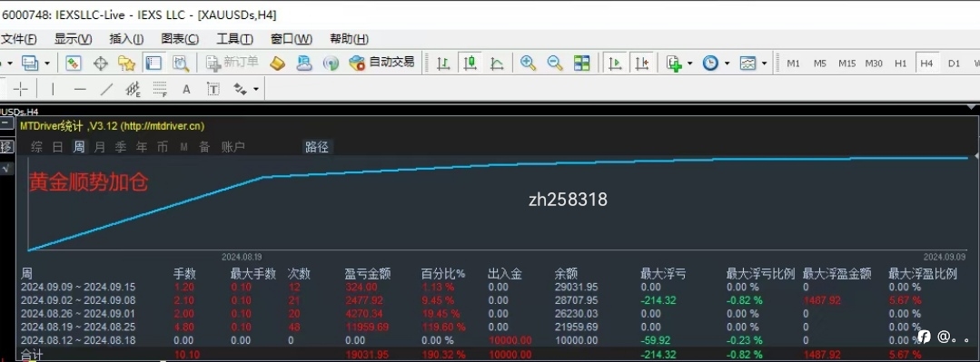Open the 工具(T) menu
This screenshot has width=980, height=362.
point(235,39)
